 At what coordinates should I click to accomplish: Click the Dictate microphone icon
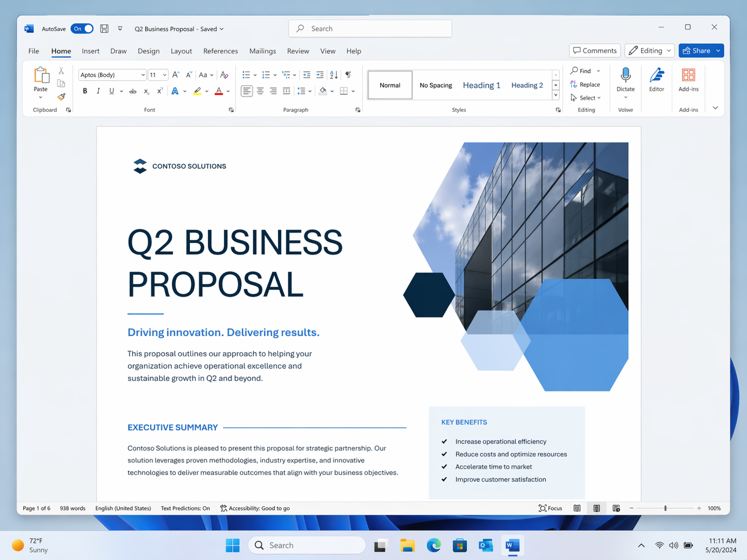pyautogui.click(x=626, y=75)
